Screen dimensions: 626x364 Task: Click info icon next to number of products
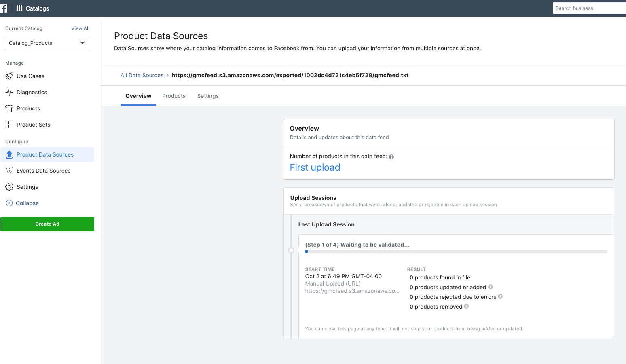click(391, 157)
